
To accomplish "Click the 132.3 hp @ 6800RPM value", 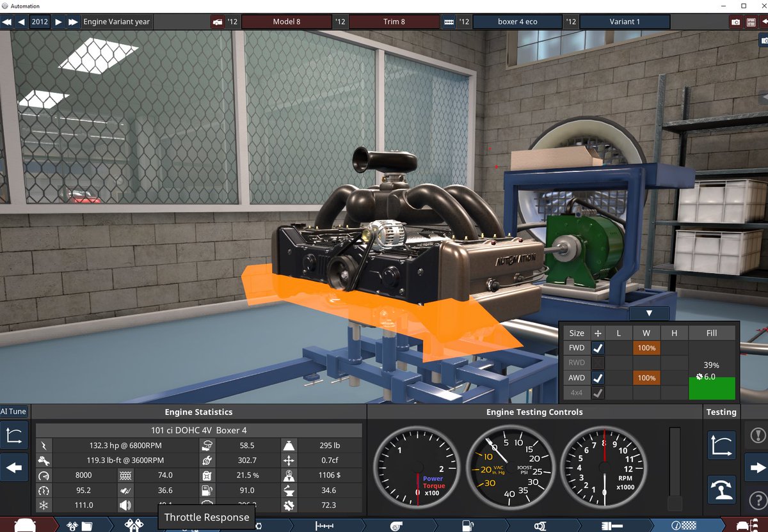I will [125, 446].
